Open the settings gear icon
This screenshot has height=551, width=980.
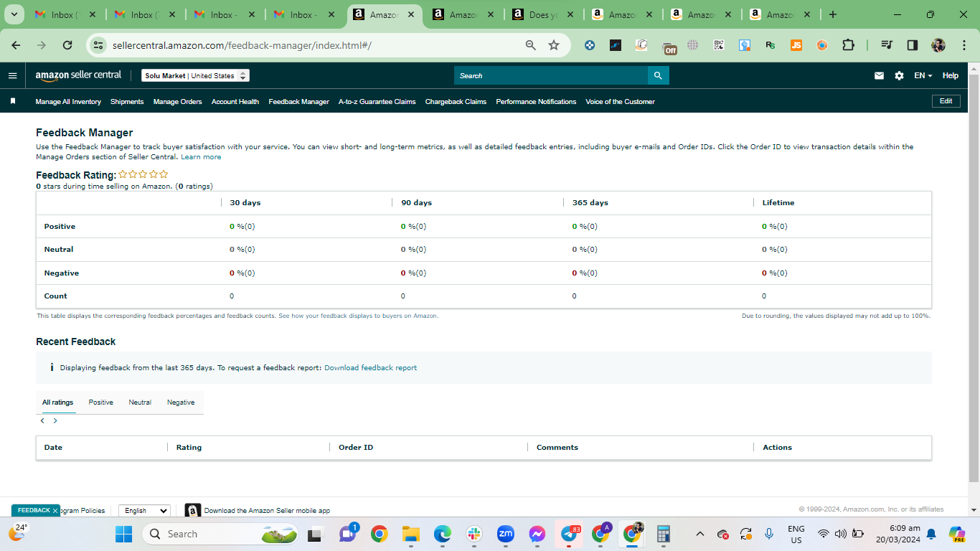coord(899,75)
